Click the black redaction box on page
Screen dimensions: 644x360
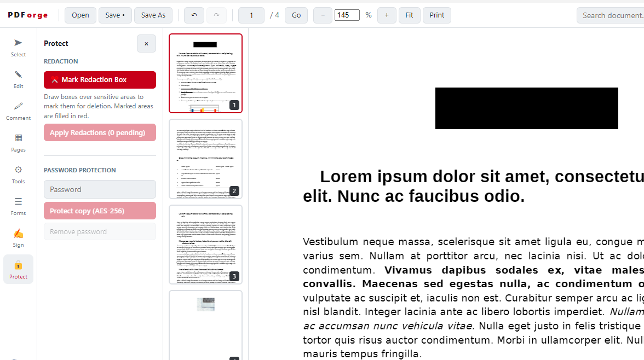(x=527, y=108)
